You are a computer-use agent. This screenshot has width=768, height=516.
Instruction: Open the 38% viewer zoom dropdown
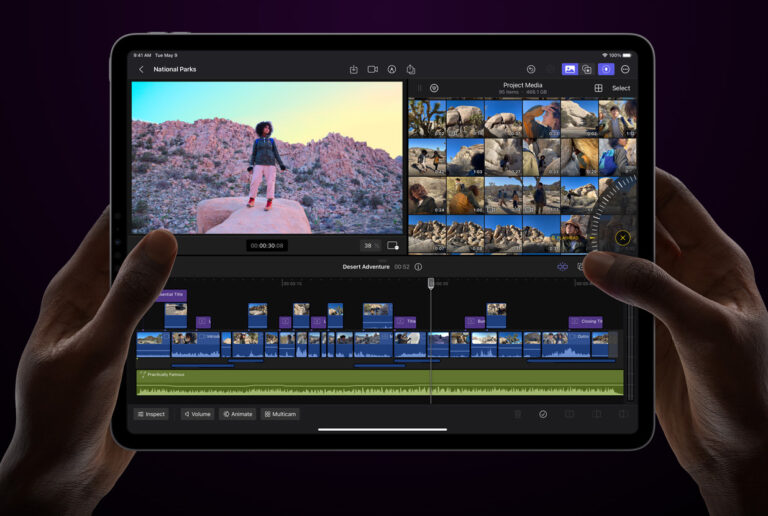[x=369, y=245]
